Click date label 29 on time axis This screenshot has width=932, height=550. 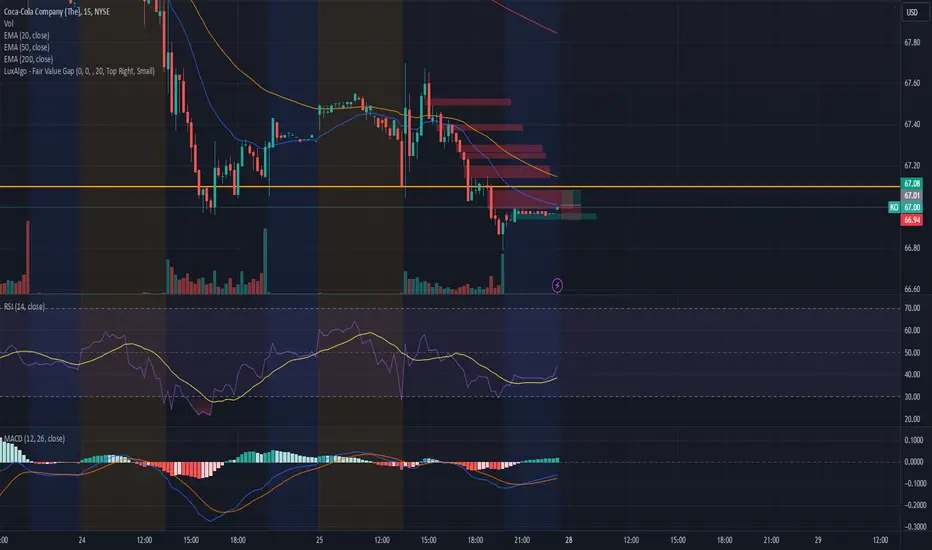[x=818, y=540]
